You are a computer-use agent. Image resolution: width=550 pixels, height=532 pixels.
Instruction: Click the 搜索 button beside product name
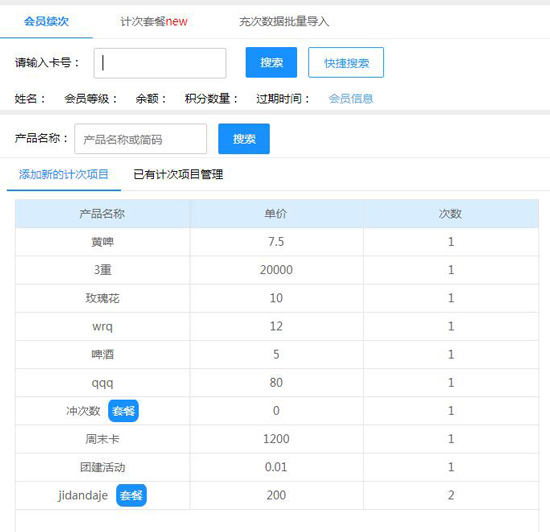click(244, 139)
